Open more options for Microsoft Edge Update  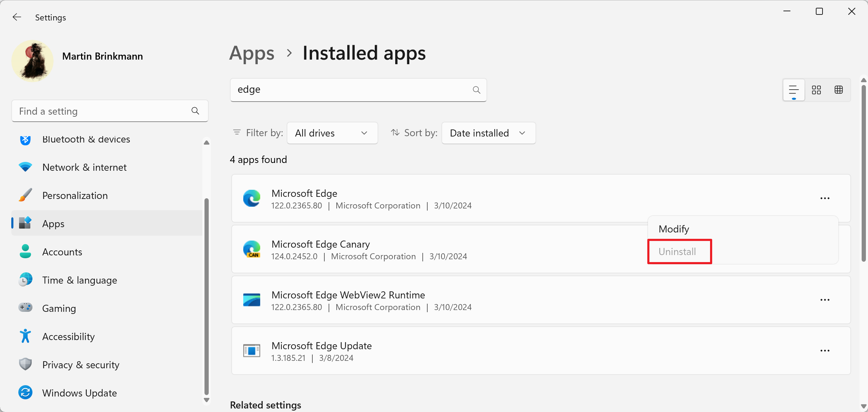pyautogui.click(x=825, y=351)
